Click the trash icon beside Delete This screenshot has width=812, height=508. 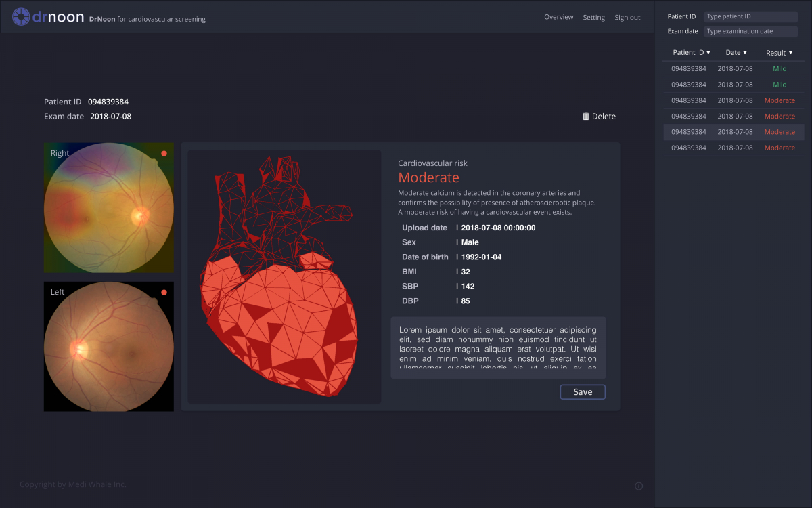pyautogui.click(x=586, y=117)
